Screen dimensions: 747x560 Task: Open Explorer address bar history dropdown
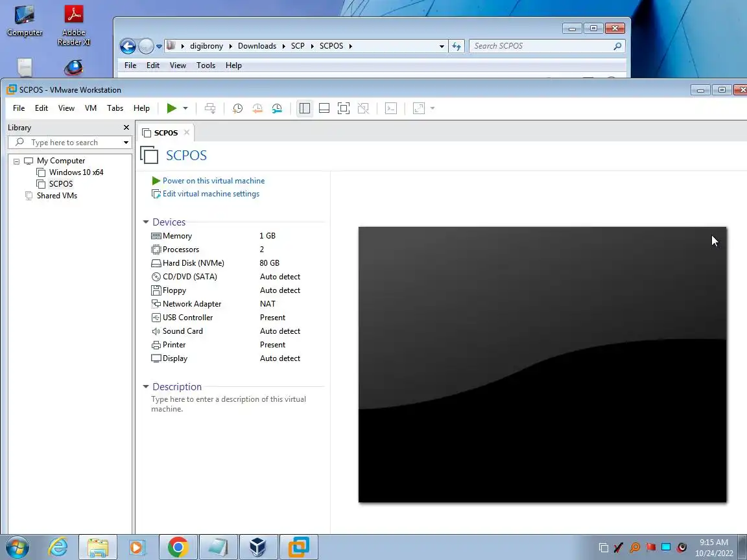click(442, 46)
